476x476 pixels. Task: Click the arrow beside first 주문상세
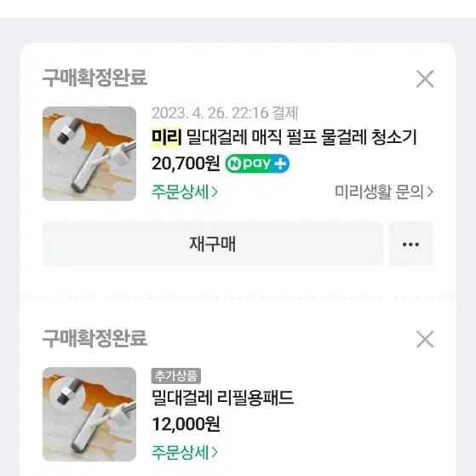click(215, 192)
